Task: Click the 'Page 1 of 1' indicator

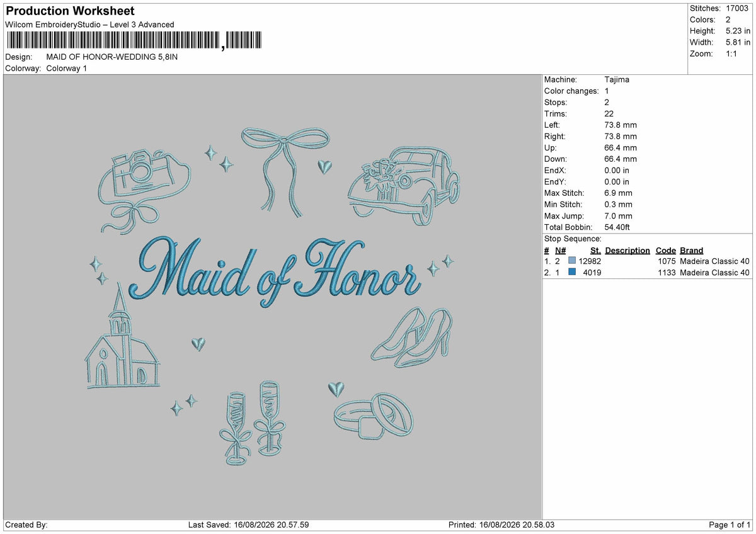Action: [x=730, y=525]
